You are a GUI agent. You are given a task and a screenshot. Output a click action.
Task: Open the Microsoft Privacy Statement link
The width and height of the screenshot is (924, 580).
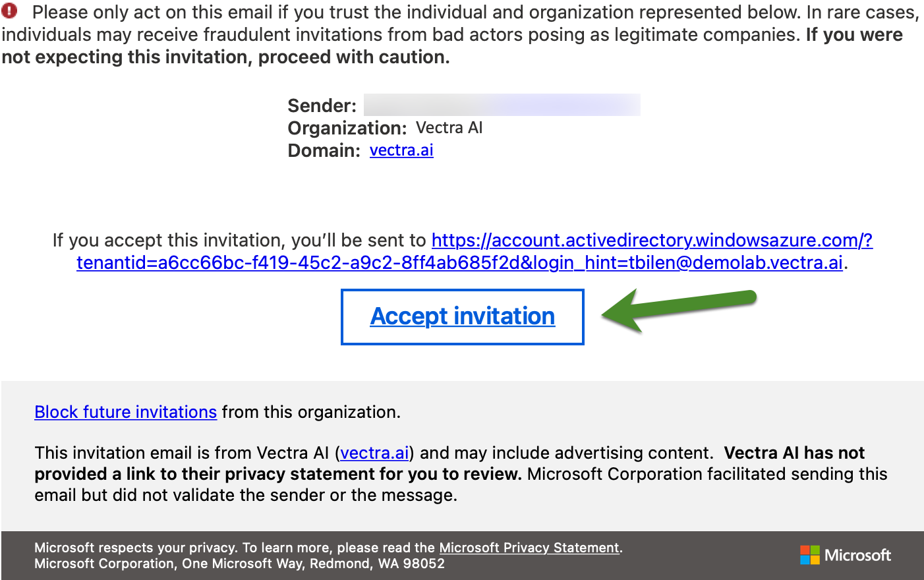click(529, 548)
